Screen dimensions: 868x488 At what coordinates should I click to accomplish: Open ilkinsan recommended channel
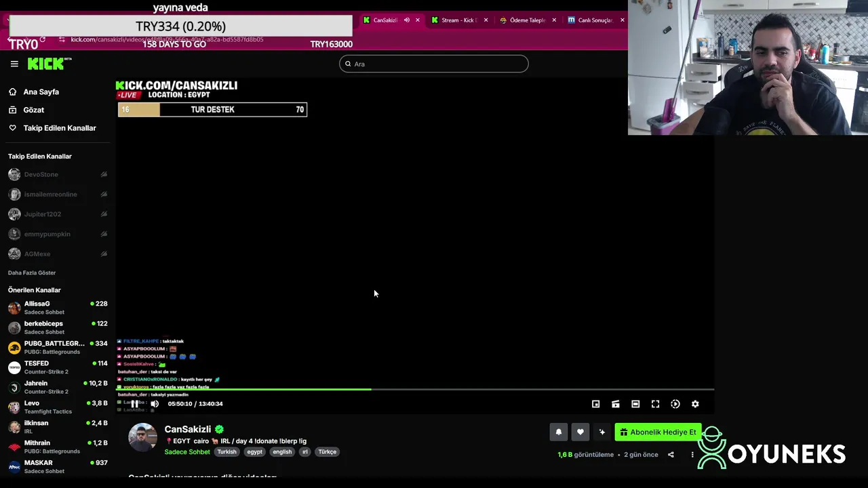[x=58, y=427]
